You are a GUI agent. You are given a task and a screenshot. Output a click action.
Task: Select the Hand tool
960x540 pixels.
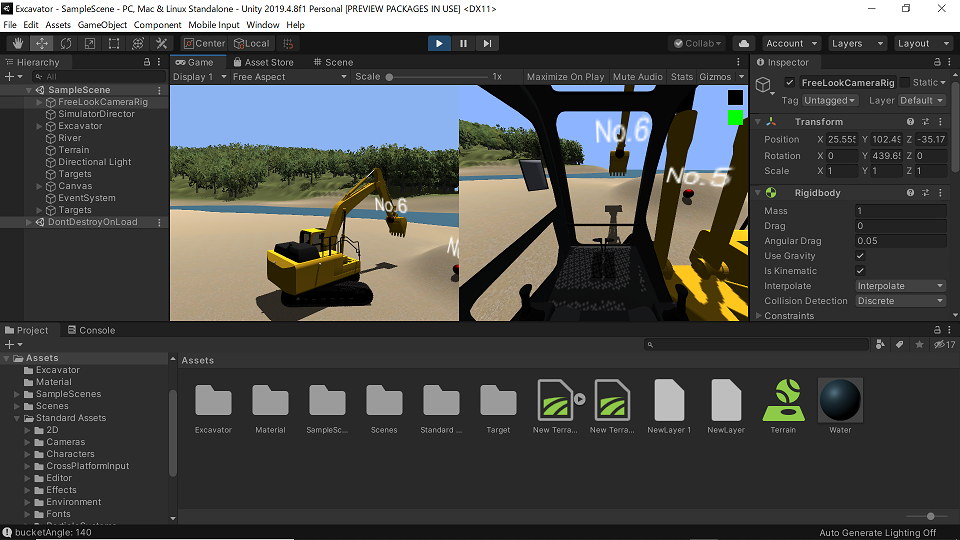[x=18, y=43]
